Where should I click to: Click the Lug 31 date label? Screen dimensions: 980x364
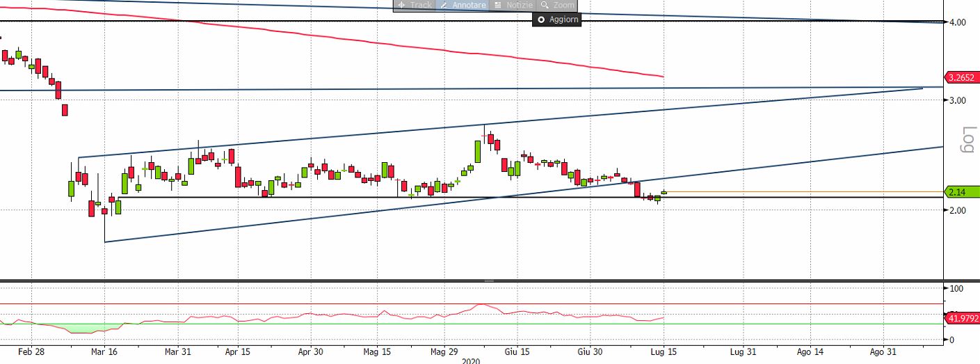click(743, 352)
